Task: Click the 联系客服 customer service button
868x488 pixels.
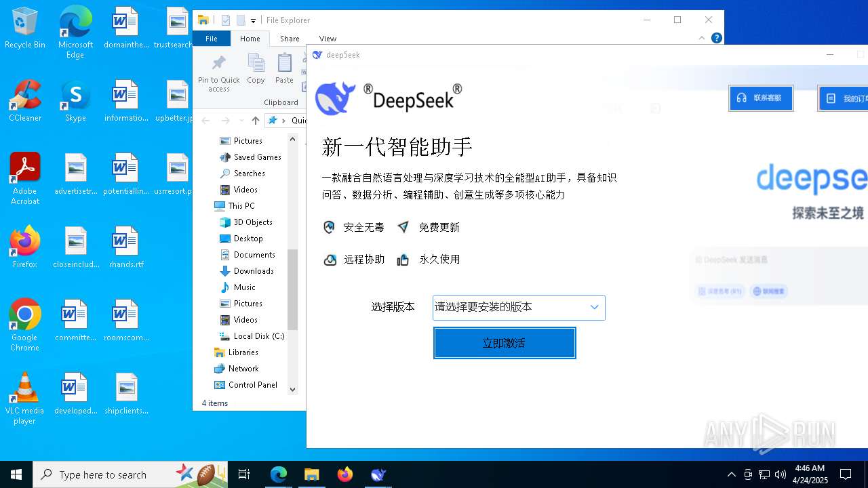Action: point(761,98)
